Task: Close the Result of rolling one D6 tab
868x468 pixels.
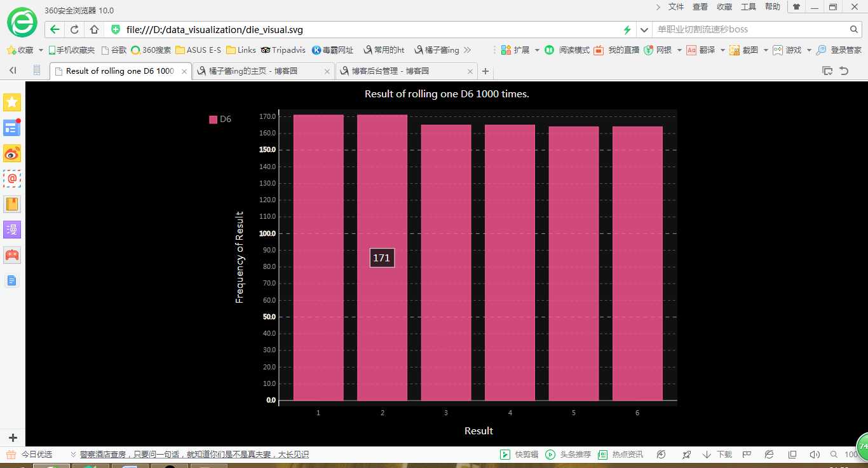Action: point(184,71)
